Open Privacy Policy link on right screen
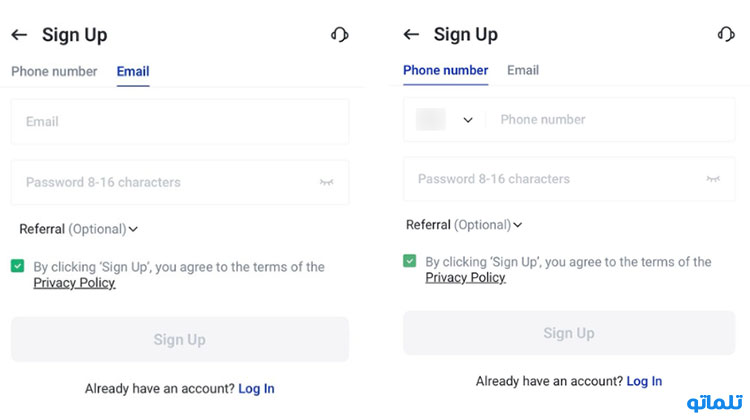 pos(465,277)
